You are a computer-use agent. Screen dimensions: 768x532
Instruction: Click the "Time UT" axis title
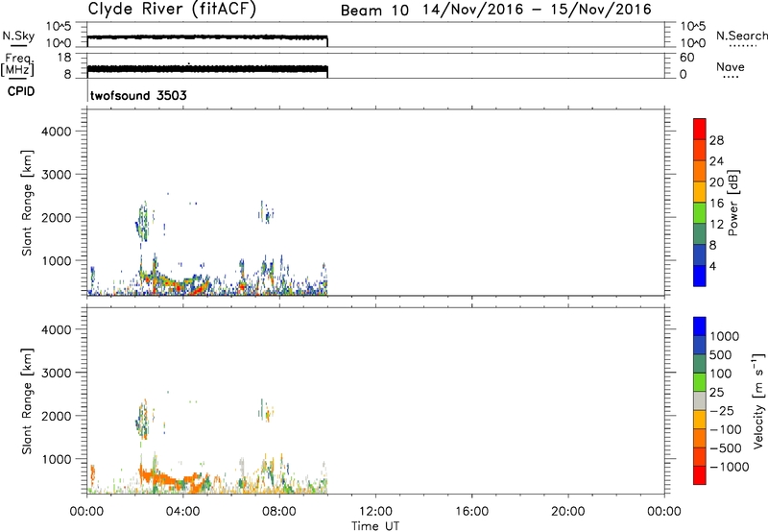pyautogui.click(x=375, y=526)
